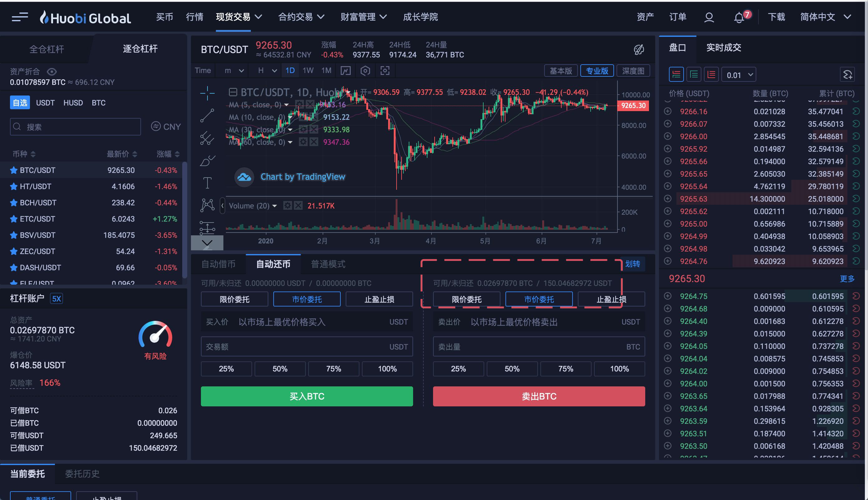Select the 普通模式 tab
Screen dimensions: 868x500
[x=328, y=264]
